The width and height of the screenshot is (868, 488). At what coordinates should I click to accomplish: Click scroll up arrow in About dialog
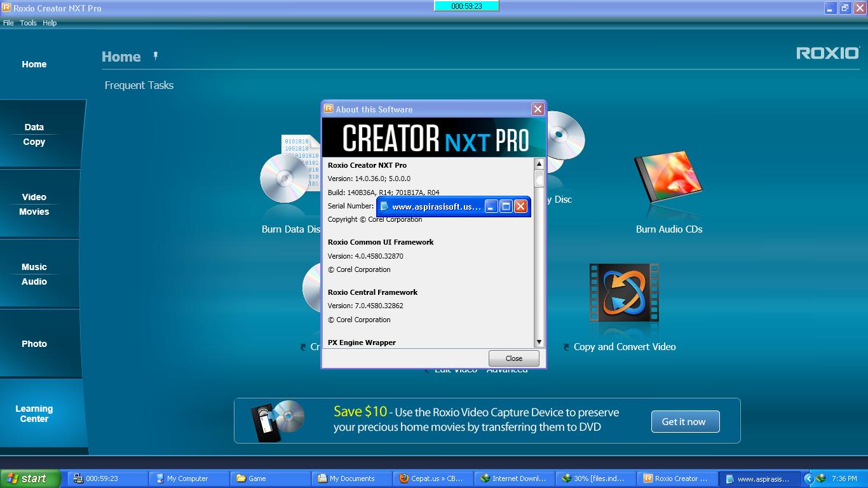click(539, 164)
